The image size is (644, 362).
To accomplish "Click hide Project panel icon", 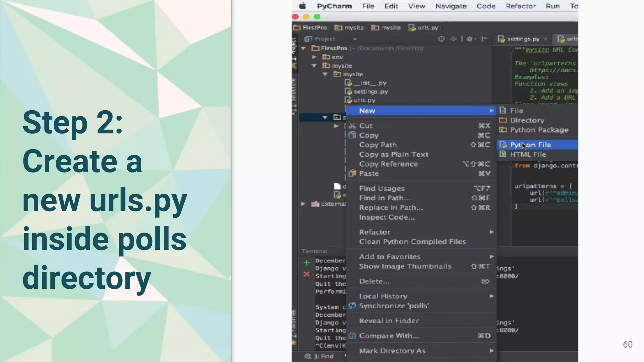I will coord(484,39).
